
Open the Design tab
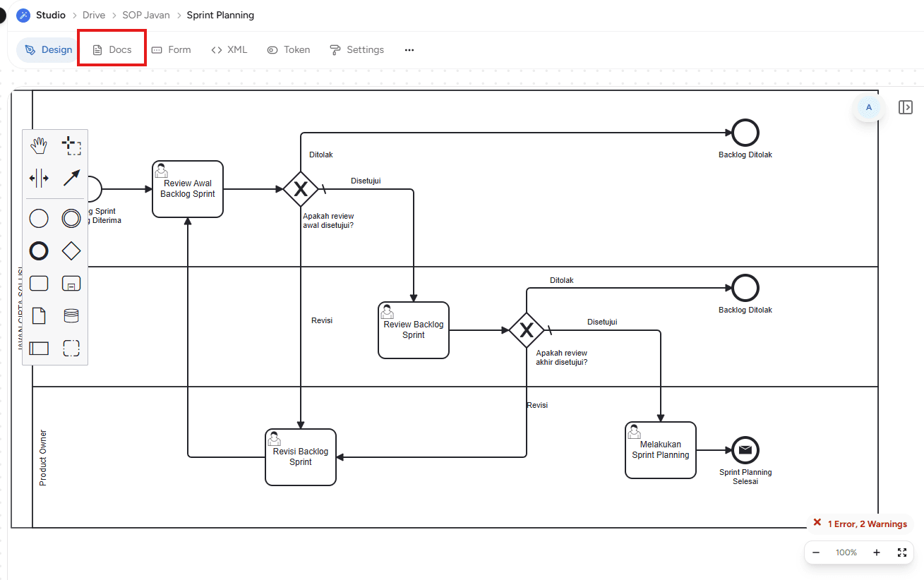[48, 50]
